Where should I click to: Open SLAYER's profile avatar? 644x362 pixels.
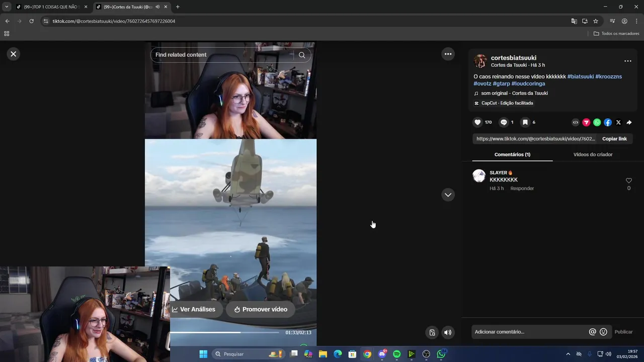coord(479,176)
